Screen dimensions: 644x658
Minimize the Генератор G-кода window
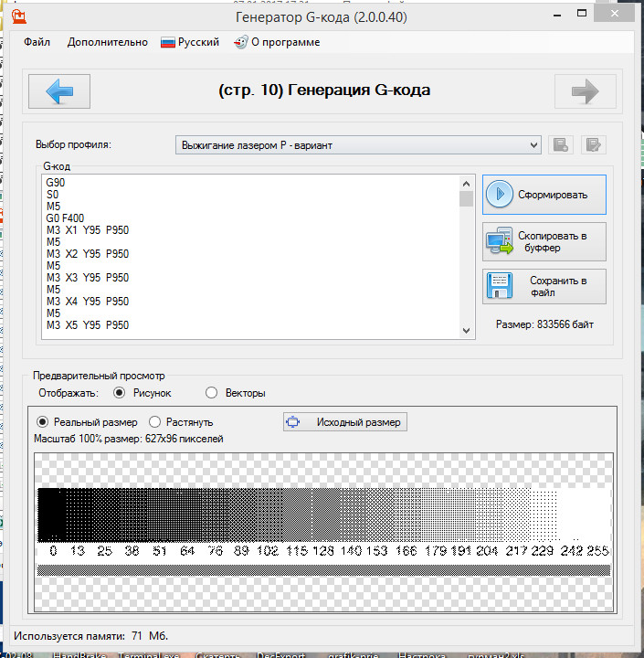(557, 15)
